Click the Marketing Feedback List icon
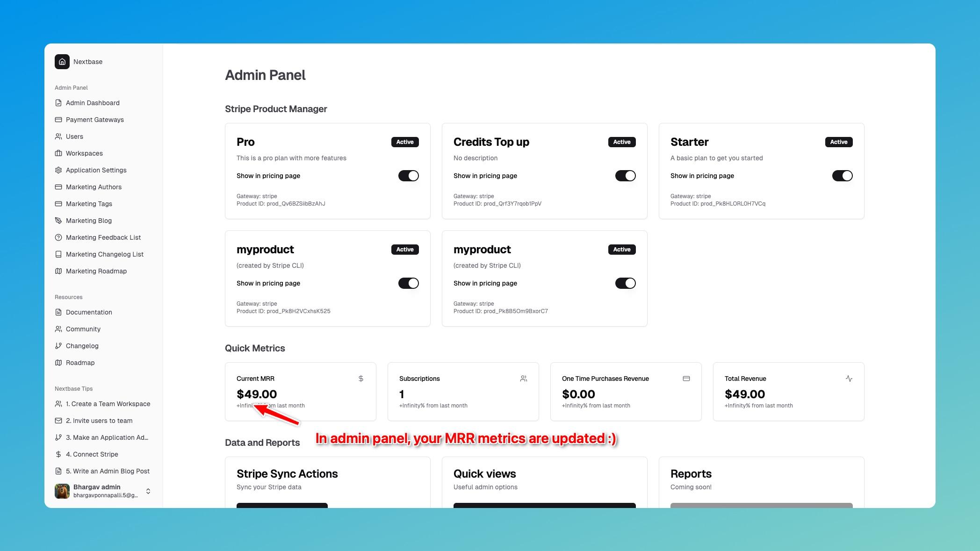 58,237
